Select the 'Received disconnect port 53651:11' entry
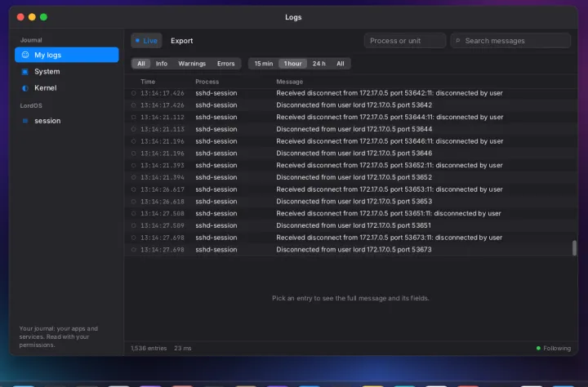The width and height of the screenshot is (588, 387). tap(350, 213)
